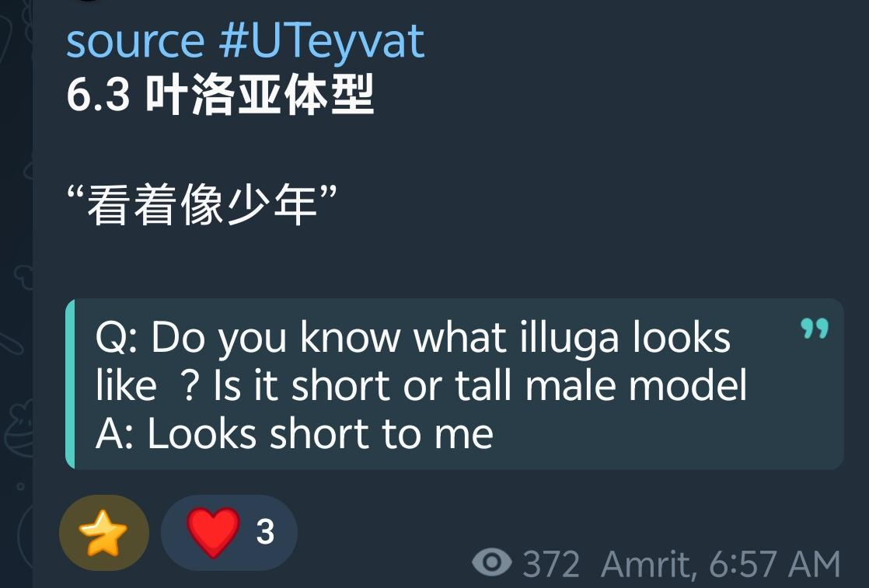This screenshot has height=588, width=869.
Task: Click the "6.3" version number in heading
Action: [98, 96]
